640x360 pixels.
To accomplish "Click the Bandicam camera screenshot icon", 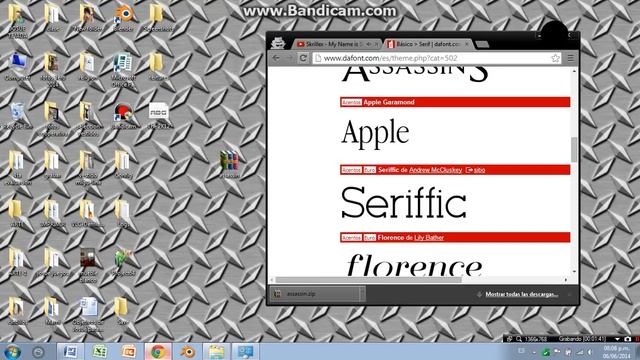I will pos(628,339).
